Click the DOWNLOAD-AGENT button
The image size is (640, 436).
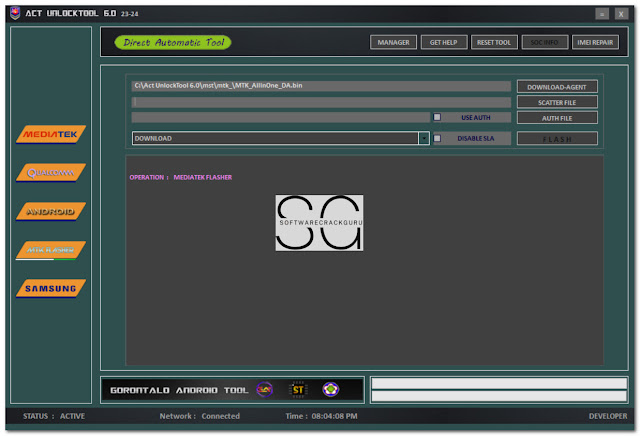557,87
